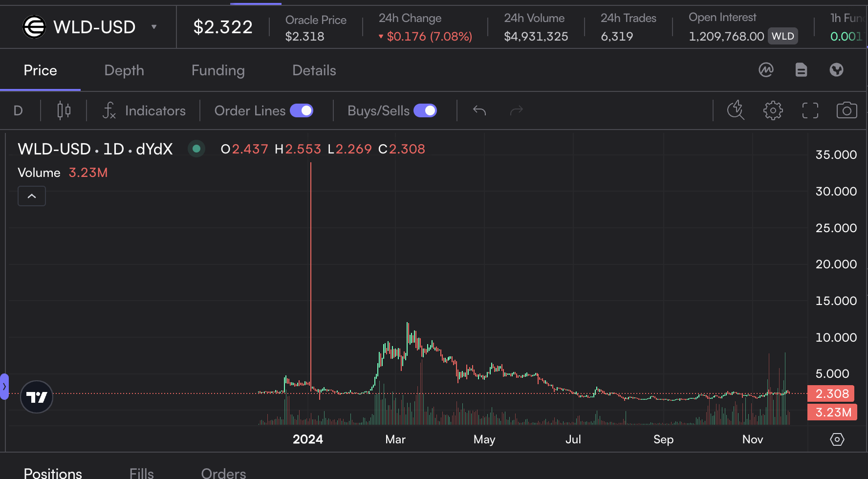
Task: Expand the left side panel handle
Action: (4, 387)
